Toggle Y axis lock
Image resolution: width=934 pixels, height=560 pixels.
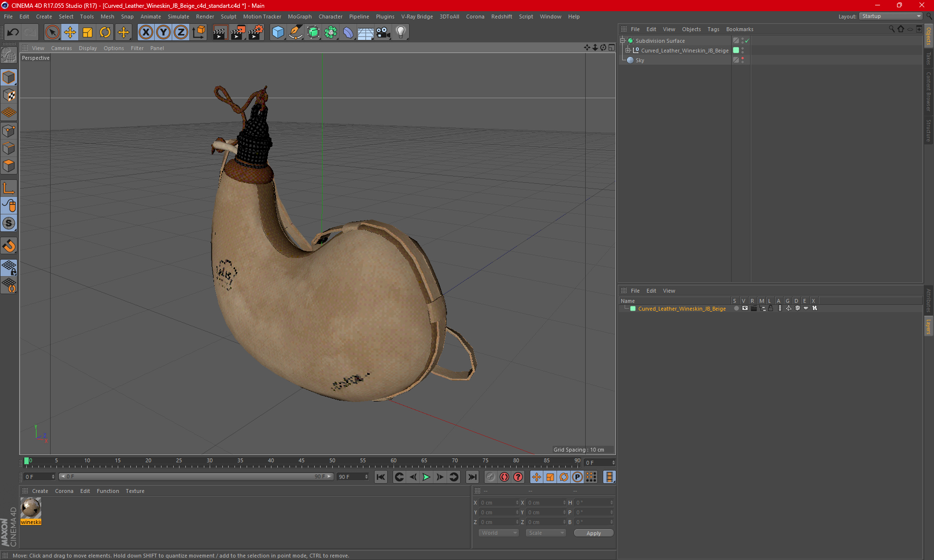[163, 32]
